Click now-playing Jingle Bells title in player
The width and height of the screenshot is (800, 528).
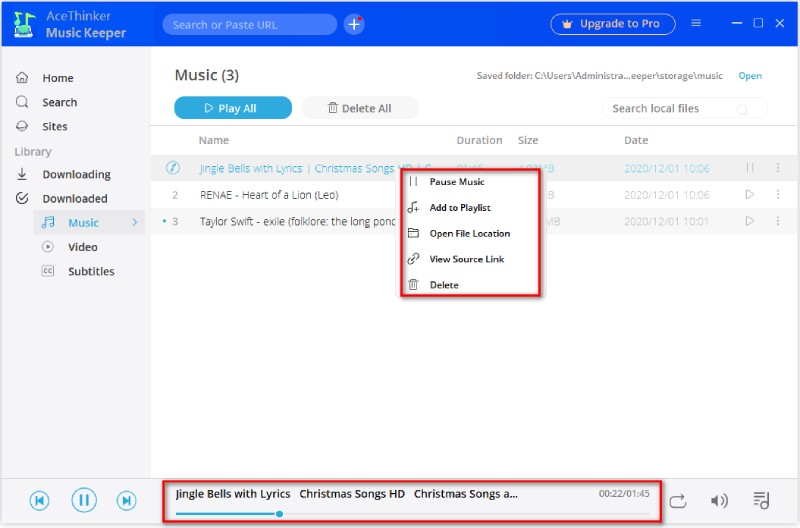pyautogui.click(x=346, y=494)
